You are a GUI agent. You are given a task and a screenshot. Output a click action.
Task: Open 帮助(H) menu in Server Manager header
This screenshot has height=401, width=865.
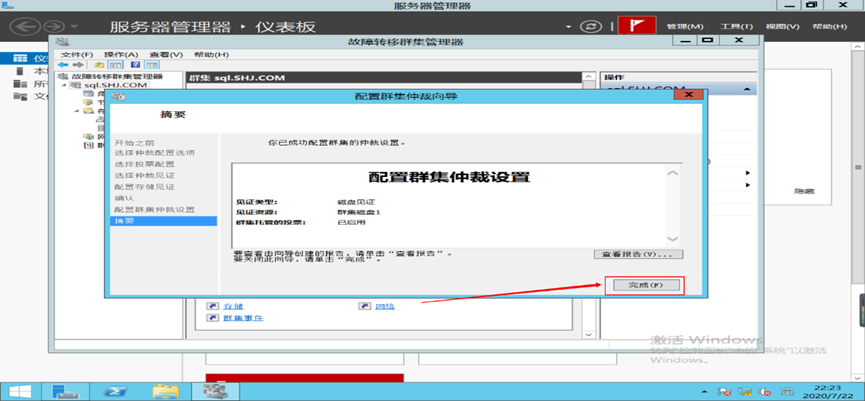pos(830,26)
